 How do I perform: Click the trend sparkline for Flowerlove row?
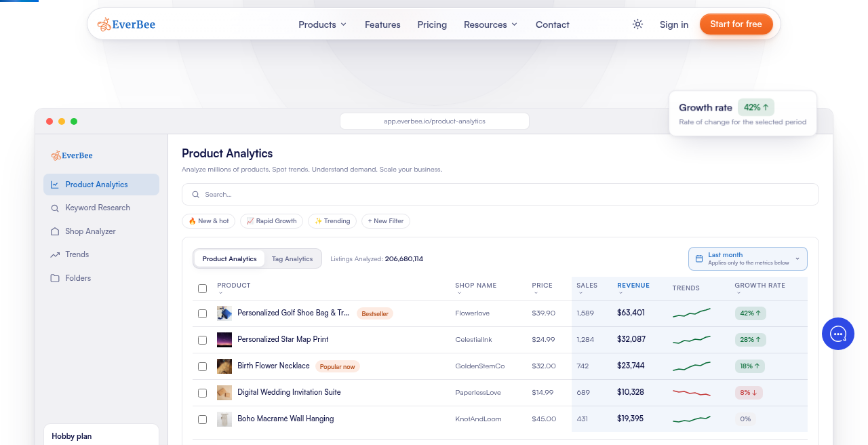click(x=692, y=313)
